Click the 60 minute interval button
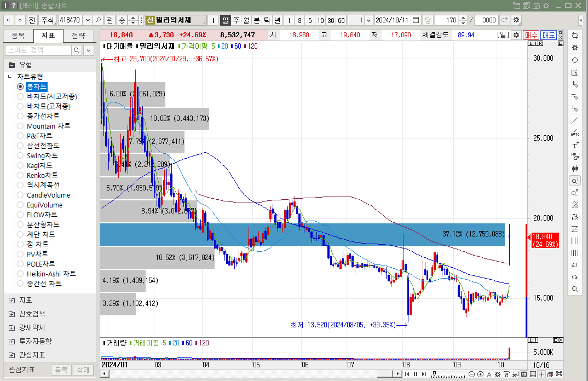 (341, 20)
